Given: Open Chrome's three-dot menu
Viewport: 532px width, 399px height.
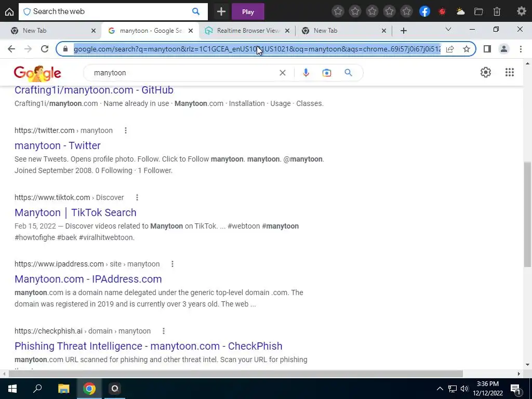Looking at the screenshot, I should [521, 49].
